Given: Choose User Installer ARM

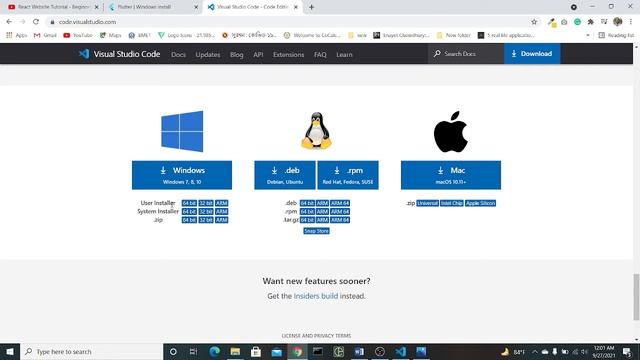Looking at the screenshot, I should pos(221,203).
